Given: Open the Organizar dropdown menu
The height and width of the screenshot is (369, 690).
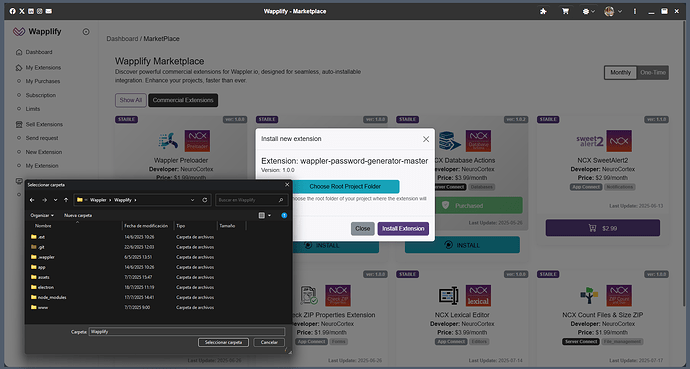Looking at the screenshot, I should tap(42, 216).
